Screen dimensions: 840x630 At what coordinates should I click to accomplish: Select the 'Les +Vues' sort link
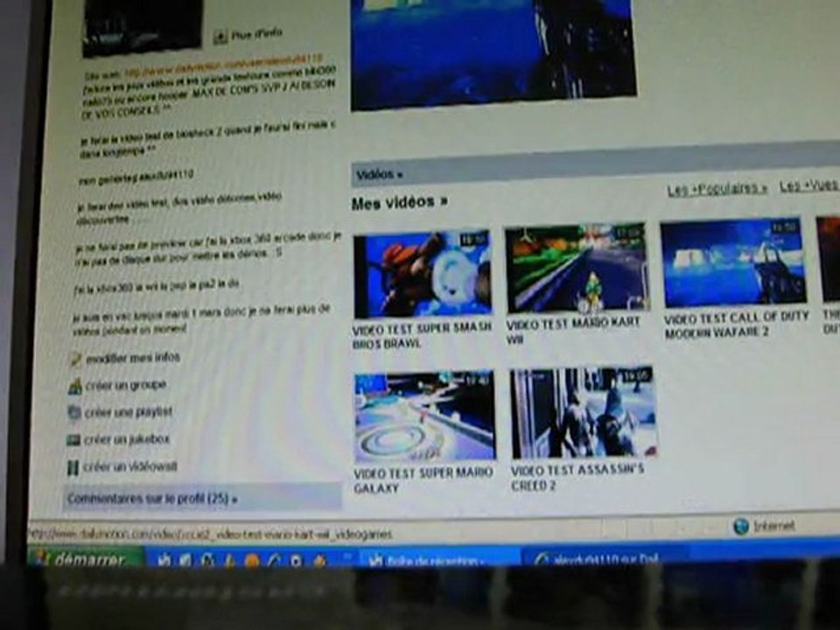tap(809, 185)
